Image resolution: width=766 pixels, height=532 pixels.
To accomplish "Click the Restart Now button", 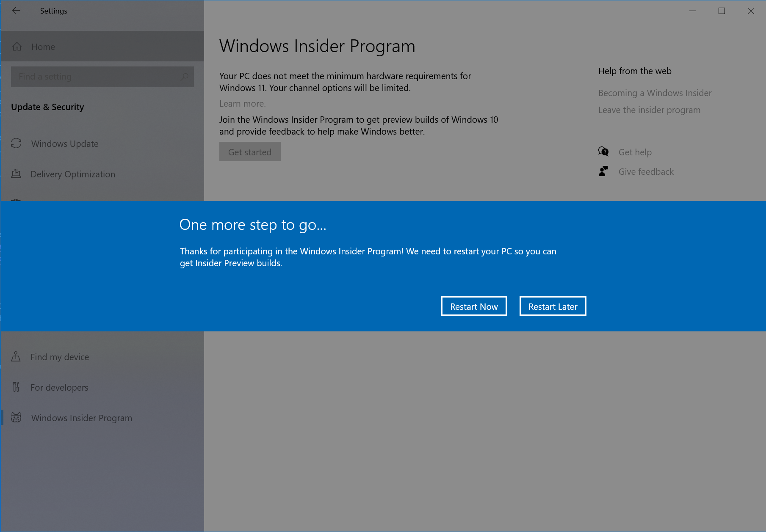I will click(473, 306).
